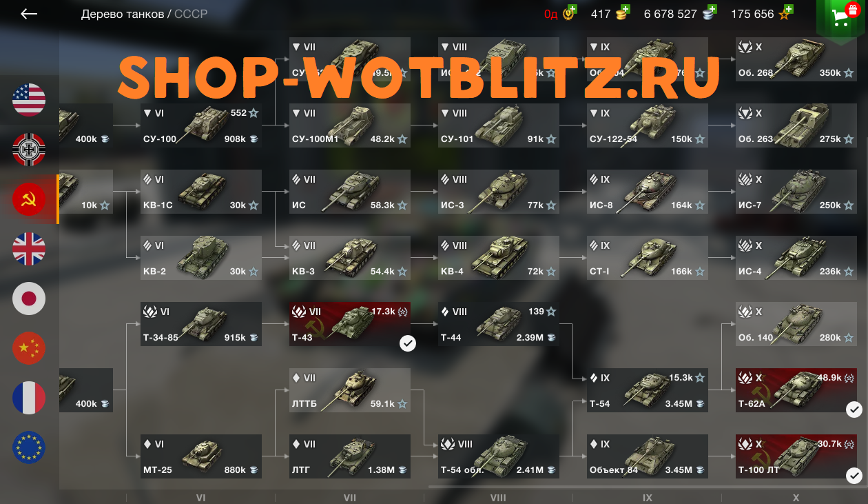Select the United Kingdom flag icon
The height and width of the screenshot is (504, 868).
click(29, 249)
